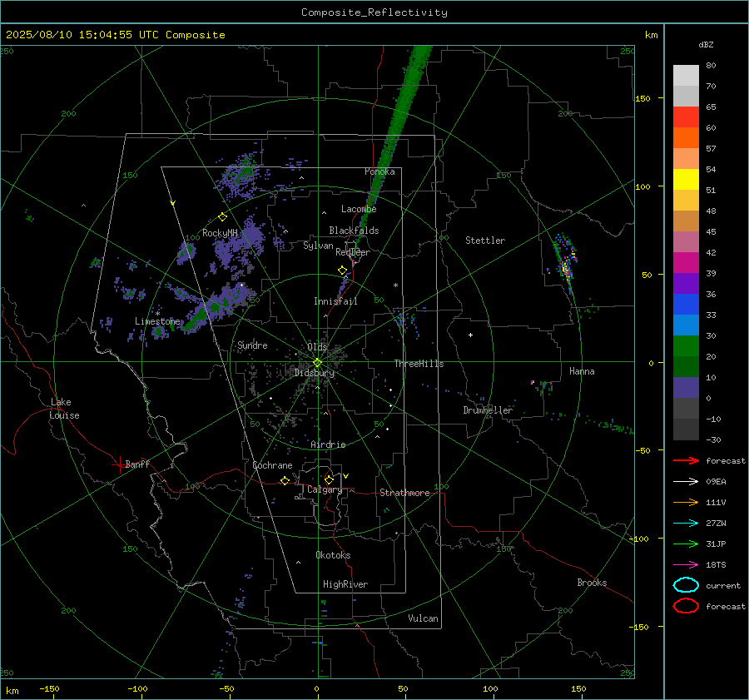
Task: Select the bright yellow 54–51 dBZ swatch
Action: (686, 180)
